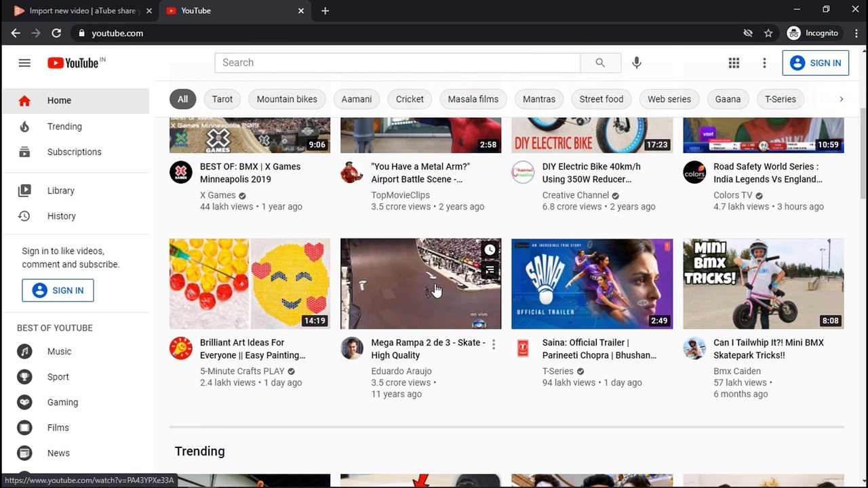The width and height of the screenshot is (868, 488).
Task: Open Bmx Caiden channel avatar
Action: 694,348
